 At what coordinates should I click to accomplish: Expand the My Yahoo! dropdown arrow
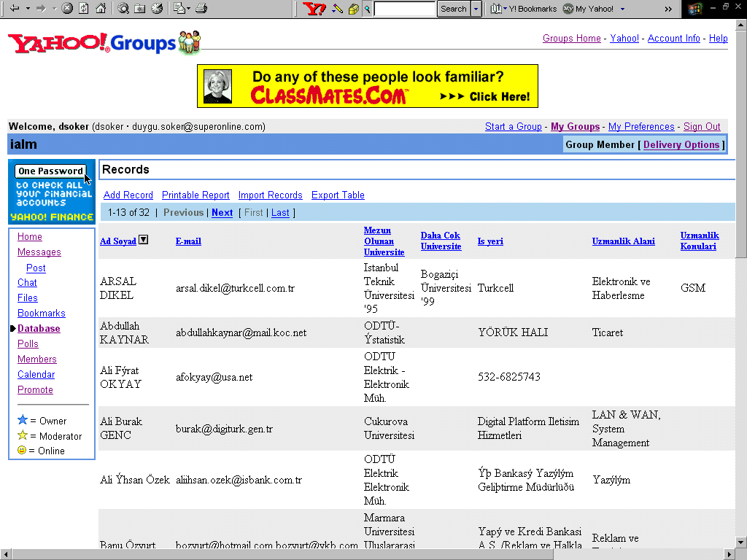pyautogui.click(x=622, y=9)
